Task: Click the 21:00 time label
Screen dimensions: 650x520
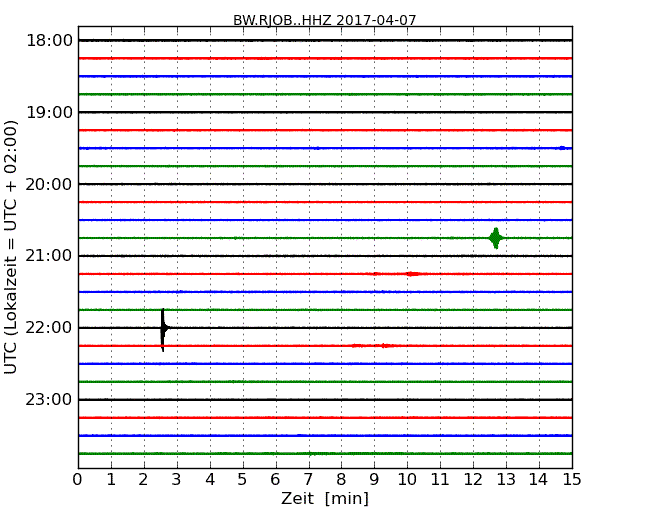Action: click(49, 256)
